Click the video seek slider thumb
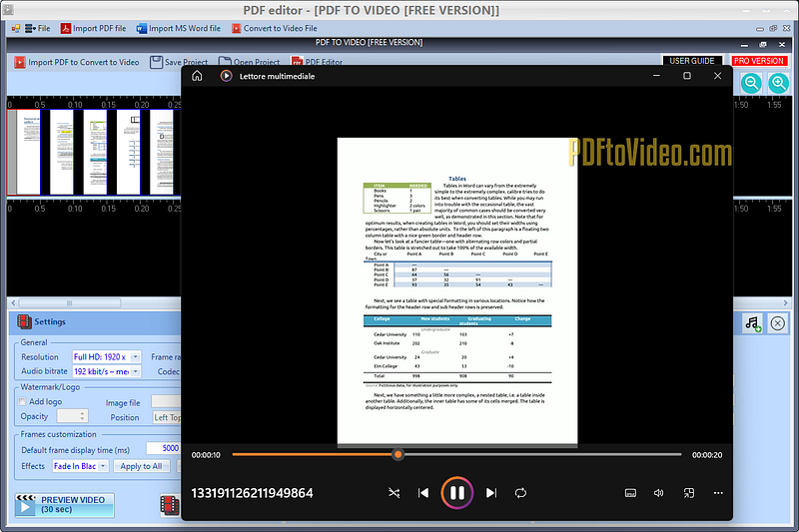This screenshot has width=799, height=532. (398, 454)
